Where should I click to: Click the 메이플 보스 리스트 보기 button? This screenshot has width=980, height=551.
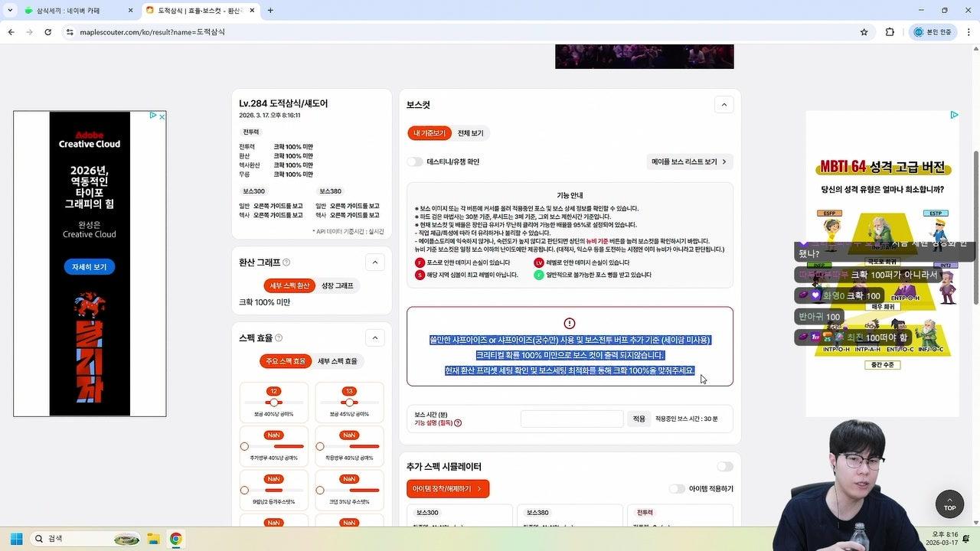coord(689,161)
